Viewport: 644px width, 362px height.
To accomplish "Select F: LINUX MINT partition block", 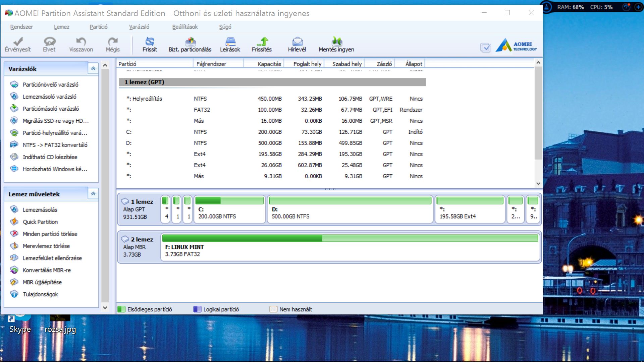I will click(x=350, y=247).
